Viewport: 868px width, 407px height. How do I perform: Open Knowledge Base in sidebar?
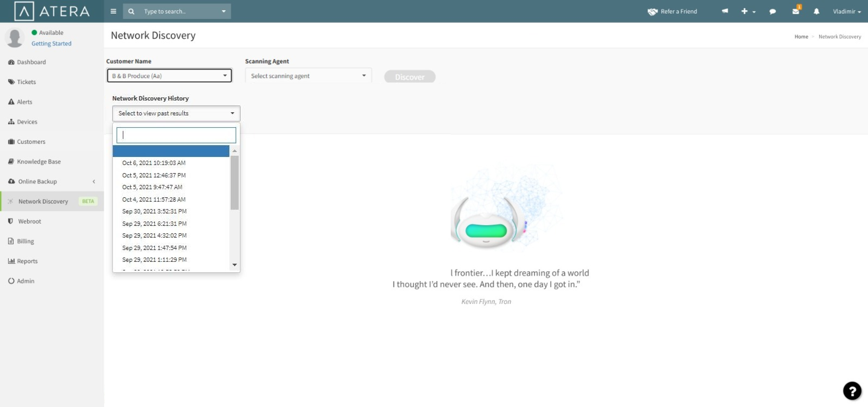(39, 161)
